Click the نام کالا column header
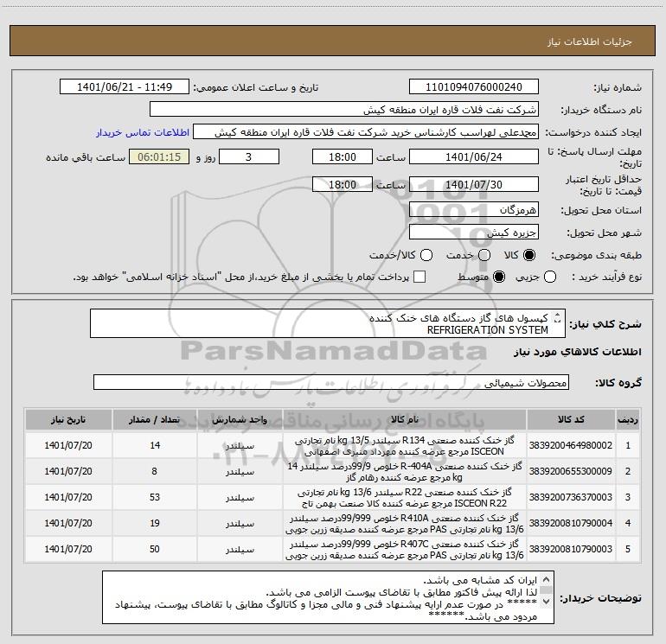The image size is (666, 644). [x=405, y=419]
